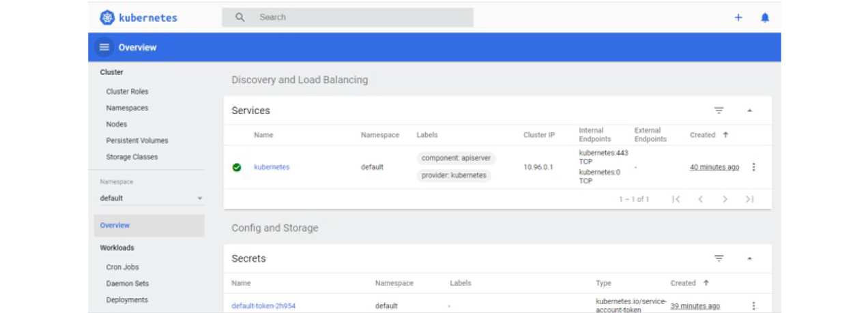Click the Overview title in blue bar
This screenshot has width=868, height=313.
point(137,48)
